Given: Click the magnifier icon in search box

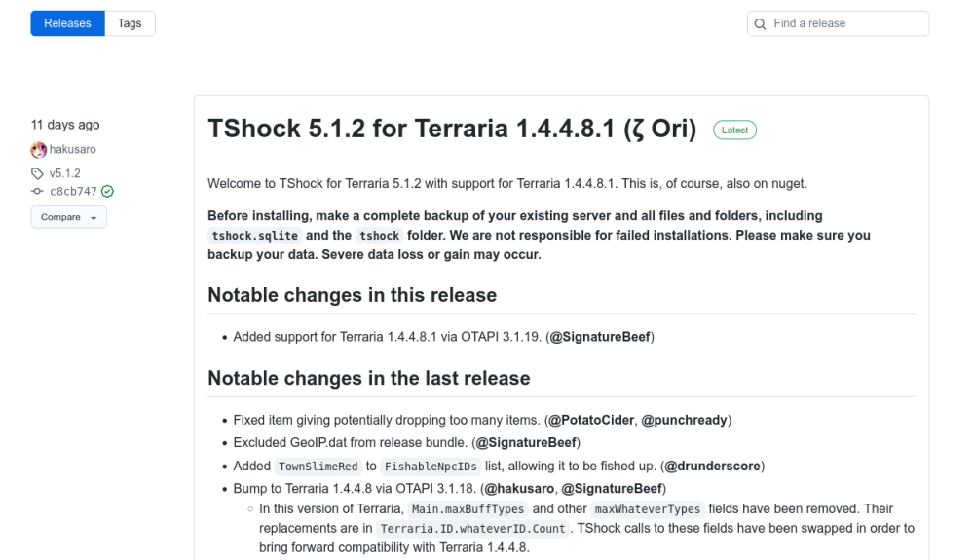Looking at the screenshot, I should click(760, 24).
